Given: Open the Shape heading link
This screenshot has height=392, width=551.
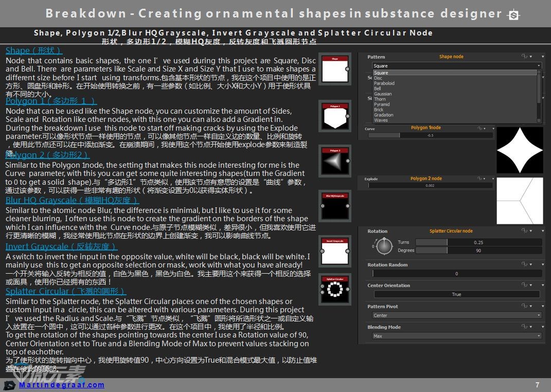Looking at the screenshot, I should (x=34, y=50).
